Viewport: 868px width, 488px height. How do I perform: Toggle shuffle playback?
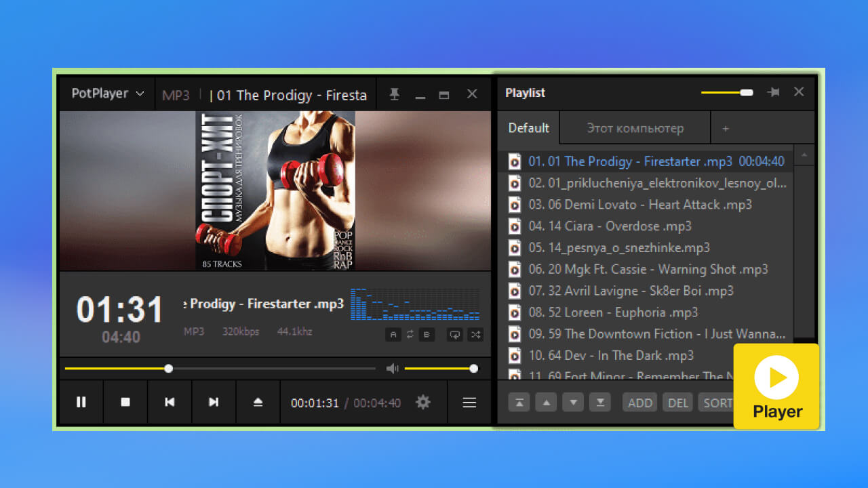[x=475, y=334]
